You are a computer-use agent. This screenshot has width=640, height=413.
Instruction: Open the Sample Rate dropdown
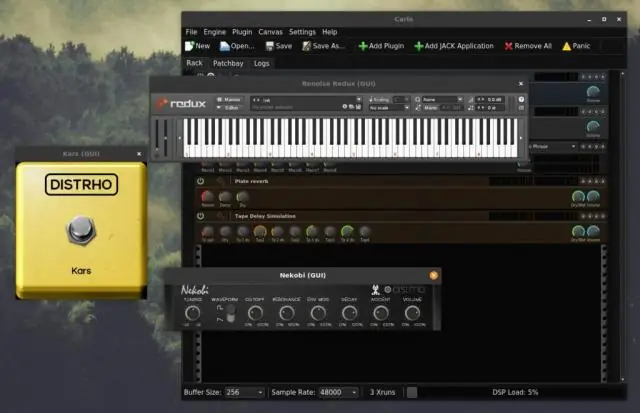click(338, 393)
